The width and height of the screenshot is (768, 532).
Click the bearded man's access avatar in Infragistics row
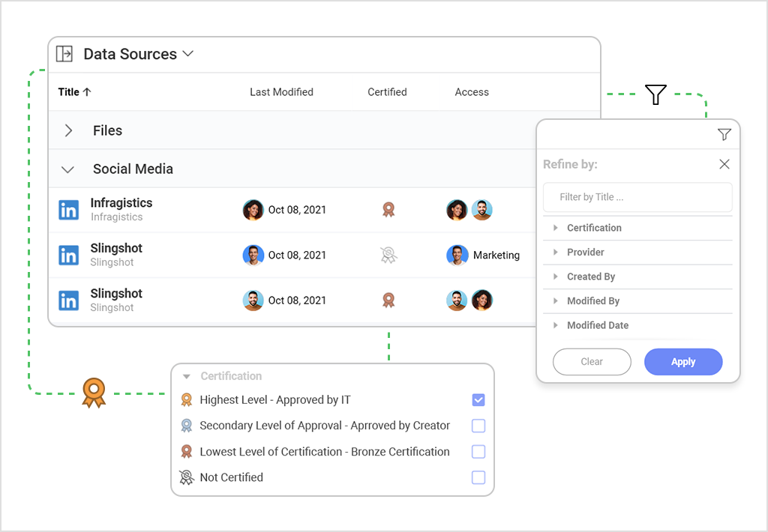pos(482,210)
